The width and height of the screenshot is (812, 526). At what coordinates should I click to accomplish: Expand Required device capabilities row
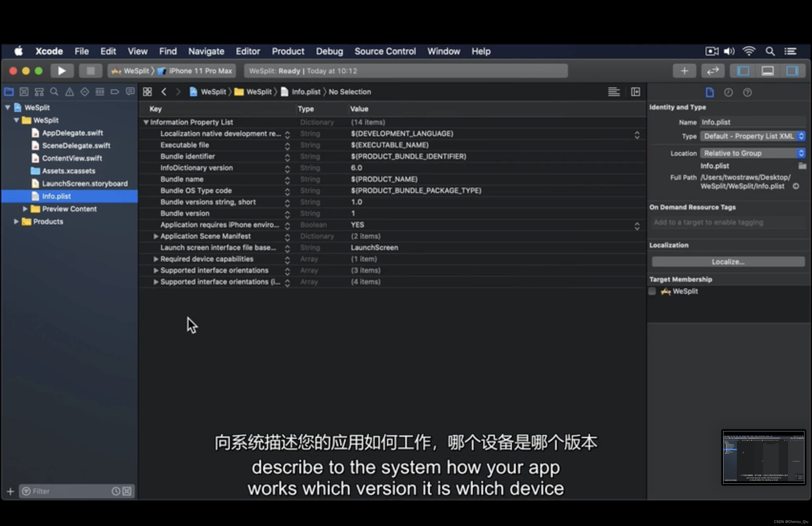156,259
